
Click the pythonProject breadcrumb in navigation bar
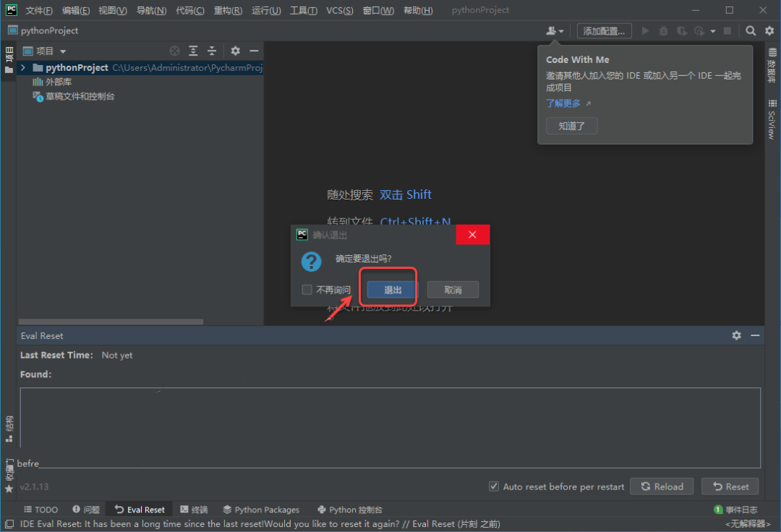(x=43, y=30)
